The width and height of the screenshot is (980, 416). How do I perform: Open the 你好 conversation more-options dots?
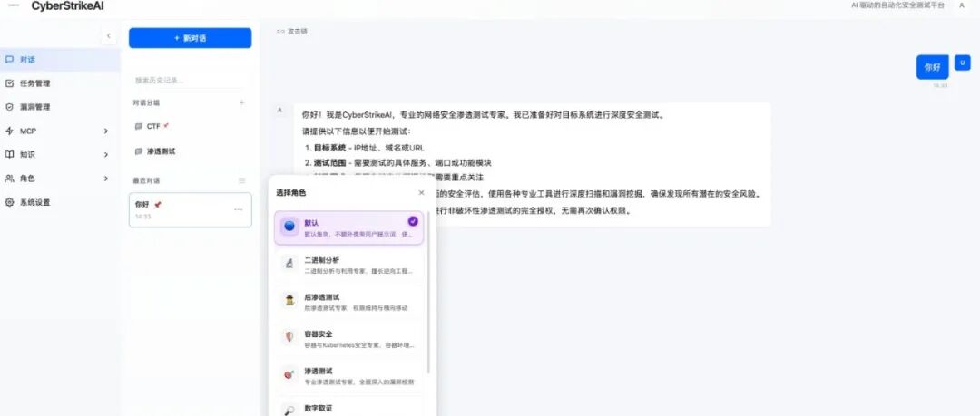(x=238, y=210)
